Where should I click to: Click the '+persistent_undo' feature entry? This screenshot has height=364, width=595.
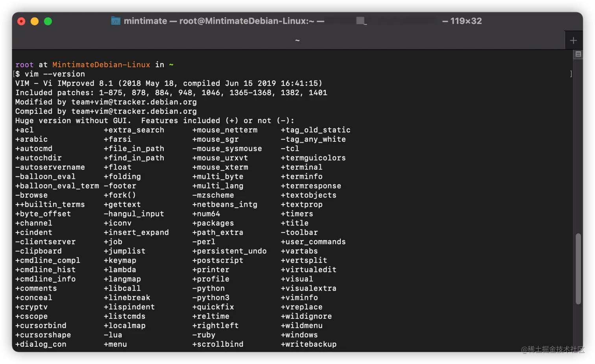[229, 251]
